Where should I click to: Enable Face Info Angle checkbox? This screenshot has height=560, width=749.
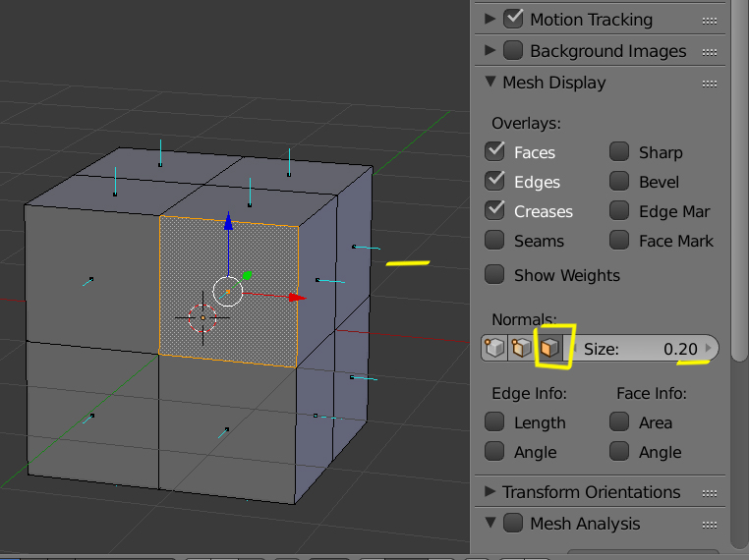[619, 452]
